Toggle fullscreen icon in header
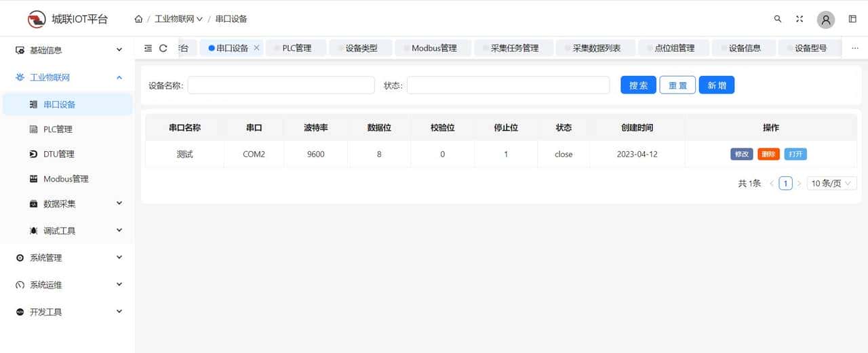Viewport: 868px width, 353px height. coord(800,19)
